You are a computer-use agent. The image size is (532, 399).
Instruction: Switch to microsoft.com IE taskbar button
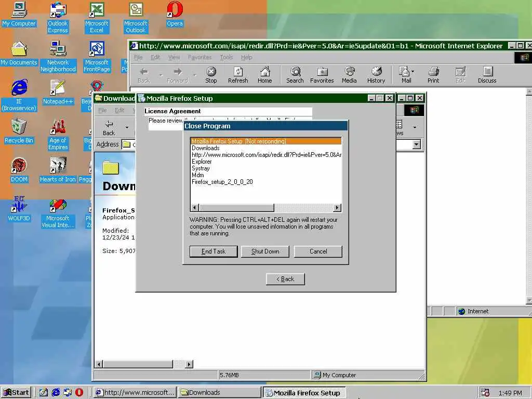(x=135, y=393)
